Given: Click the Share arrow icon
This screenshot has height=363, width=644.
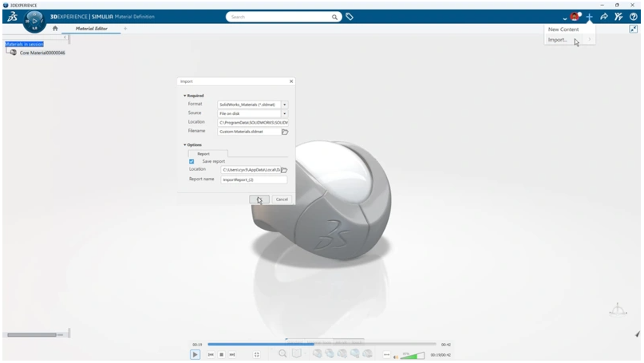Looking at the screenshot, I should tap(604, 17).
